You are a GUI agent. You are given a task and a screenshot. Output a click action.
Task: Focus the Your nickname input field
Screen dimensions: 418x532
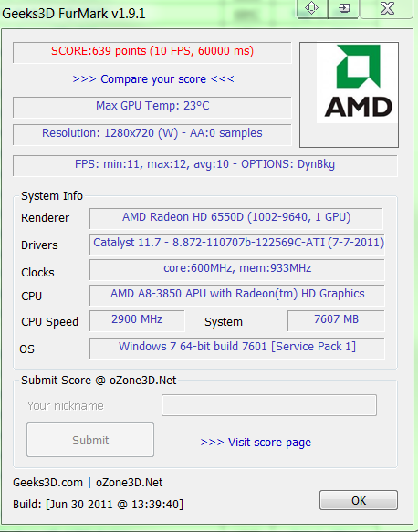[x=269, y=405]
